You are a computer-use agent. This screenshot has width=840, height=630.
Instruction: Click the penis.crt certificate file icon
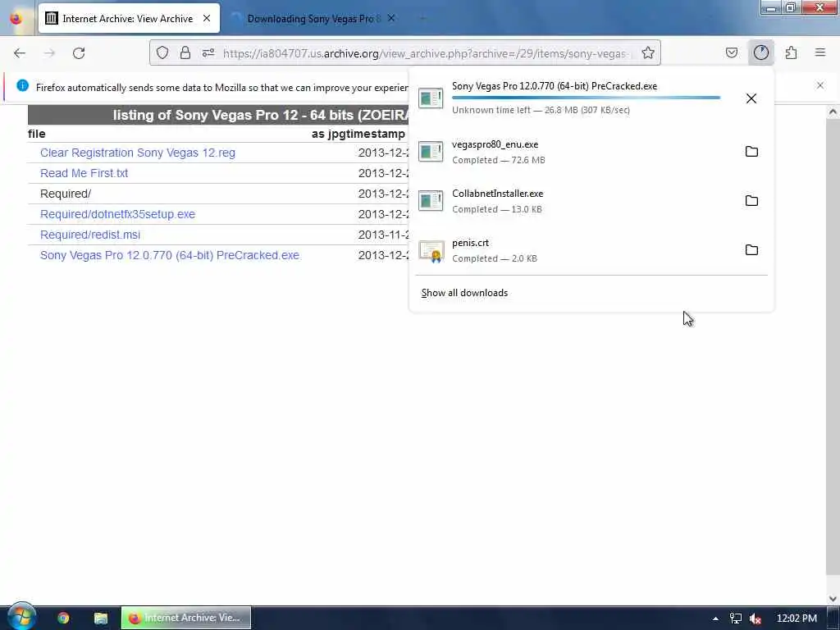click(431, 251)
